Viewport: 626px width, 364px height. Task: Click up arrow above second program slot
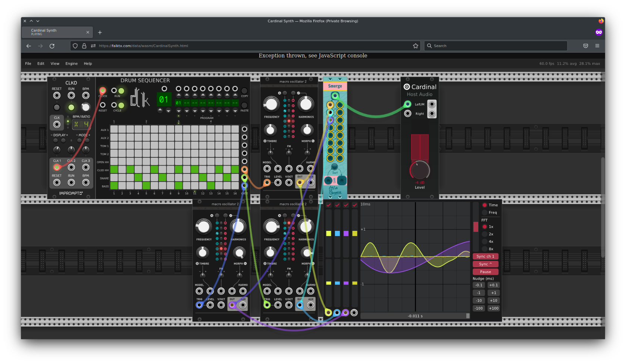187,95
